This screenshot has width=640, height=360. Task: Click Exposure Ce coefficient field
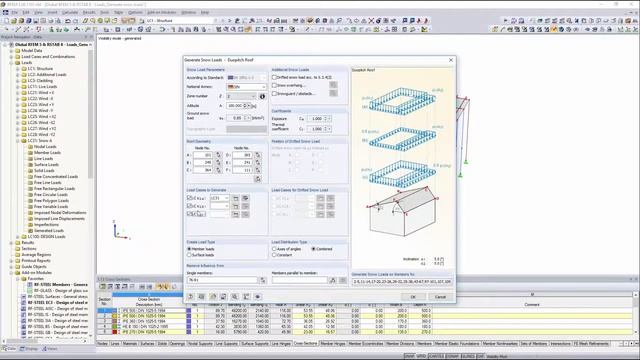coord(316,119)
